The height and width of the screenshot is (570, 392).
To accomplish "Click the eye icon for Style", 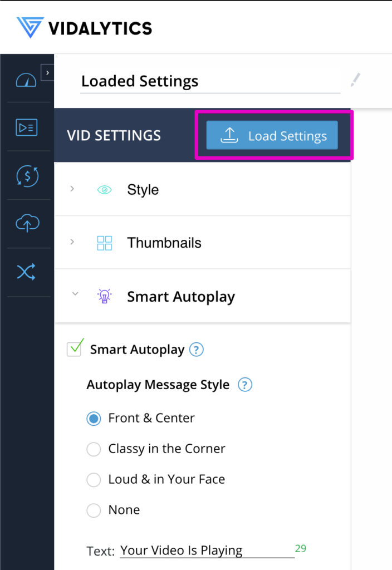I will point(104,190).
